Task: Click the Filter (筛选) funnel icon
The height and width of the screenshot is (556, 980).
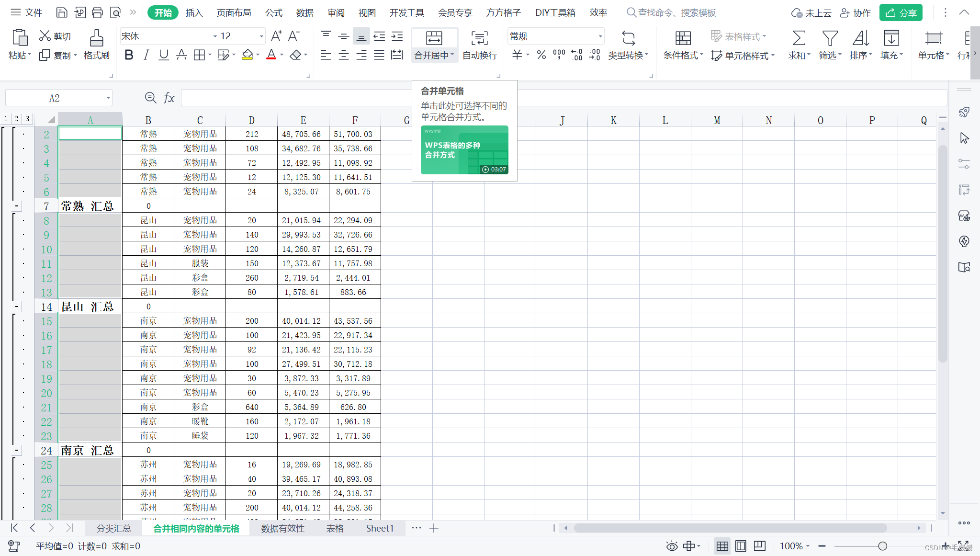Action: coord(830,38)
